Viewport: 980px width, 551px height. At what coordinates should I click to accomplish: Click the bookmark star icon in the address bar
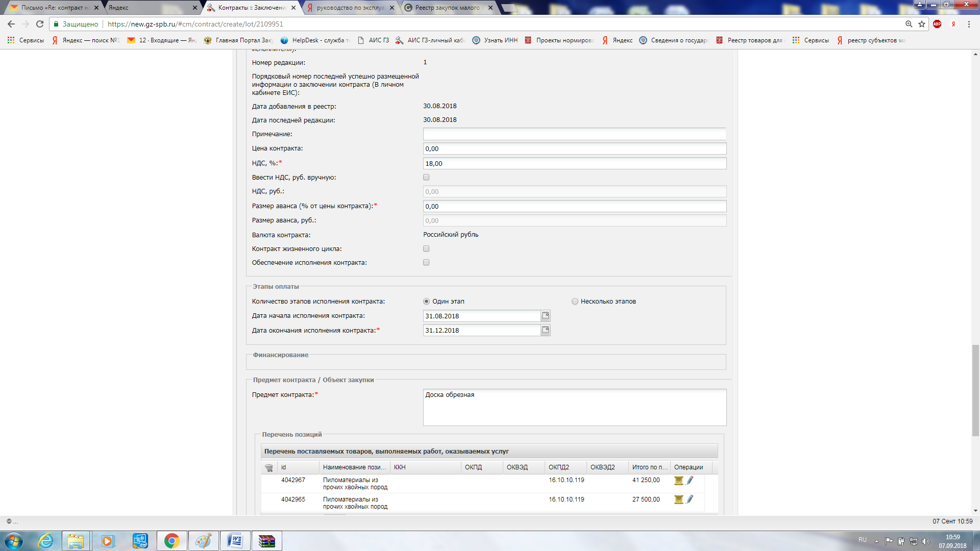pyautogui.click(x=922, y=24)
